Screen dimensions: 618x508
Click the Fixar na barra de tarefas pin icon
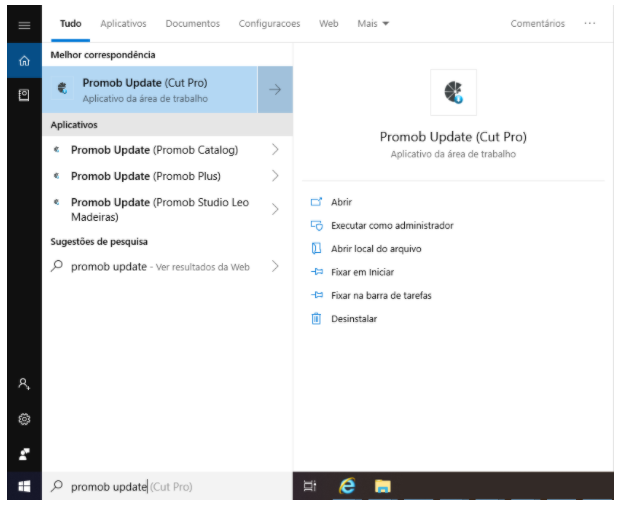point(317,295)
